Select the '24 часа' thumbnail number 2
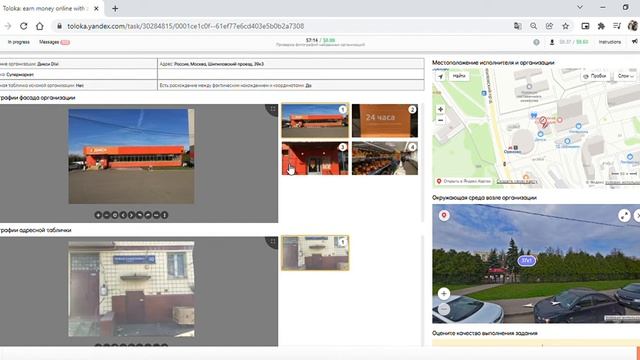This screenshot has height=360, width=640. 385,120
